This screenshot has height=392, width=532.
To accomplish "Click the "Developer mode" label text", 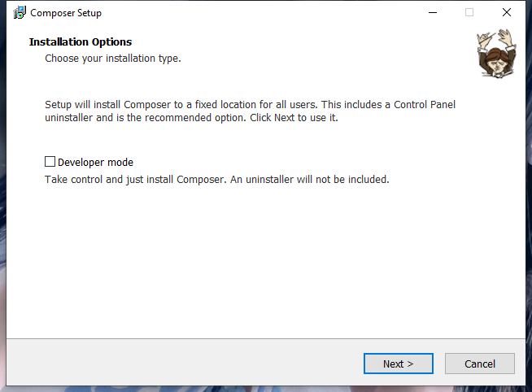I will coord(95,162).
